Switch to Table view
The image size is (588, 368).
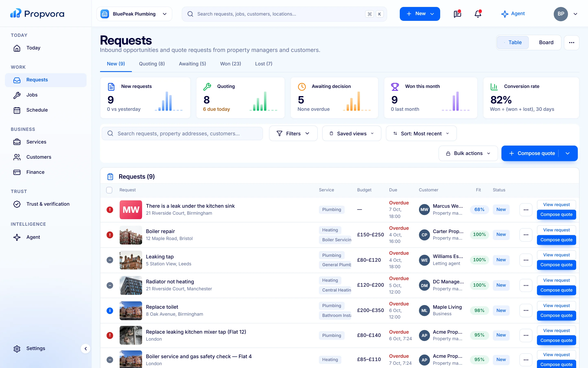513,43
